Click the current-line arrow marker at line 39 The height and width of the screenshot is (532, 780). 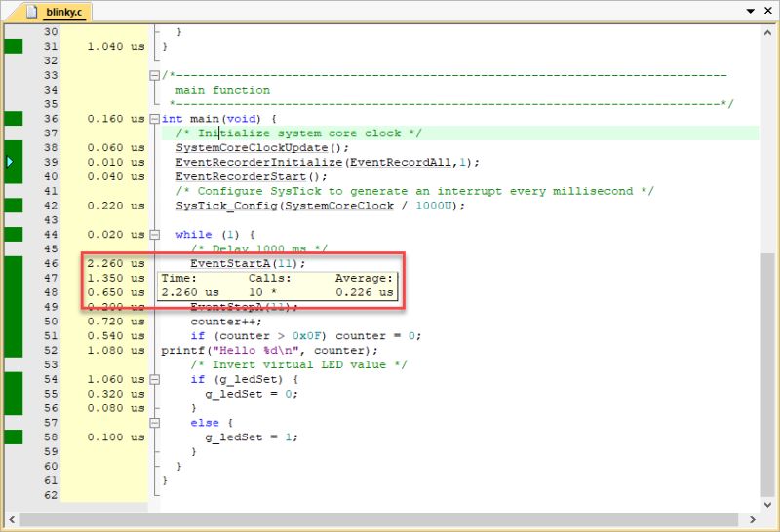(10, 162)
